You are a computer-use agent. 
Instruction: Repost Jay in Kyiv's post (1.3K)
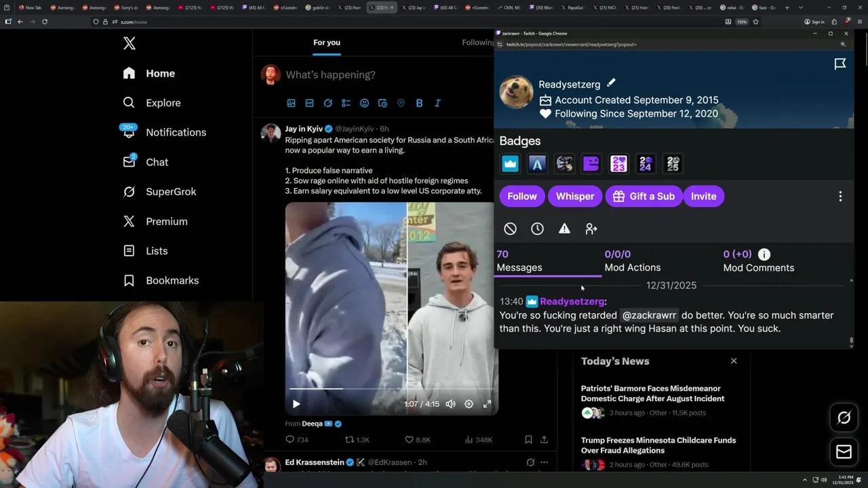click(x=357, y=440)
